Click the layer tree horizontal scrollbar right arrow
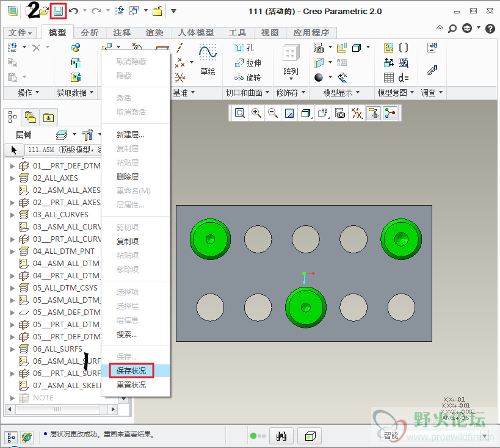 113,409
